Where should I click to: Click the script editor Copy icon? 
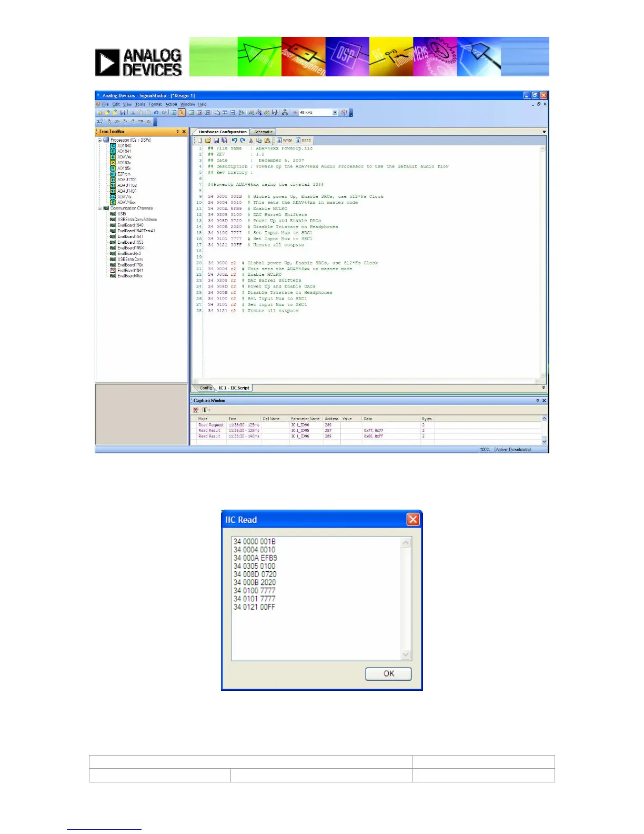point(259,141)
